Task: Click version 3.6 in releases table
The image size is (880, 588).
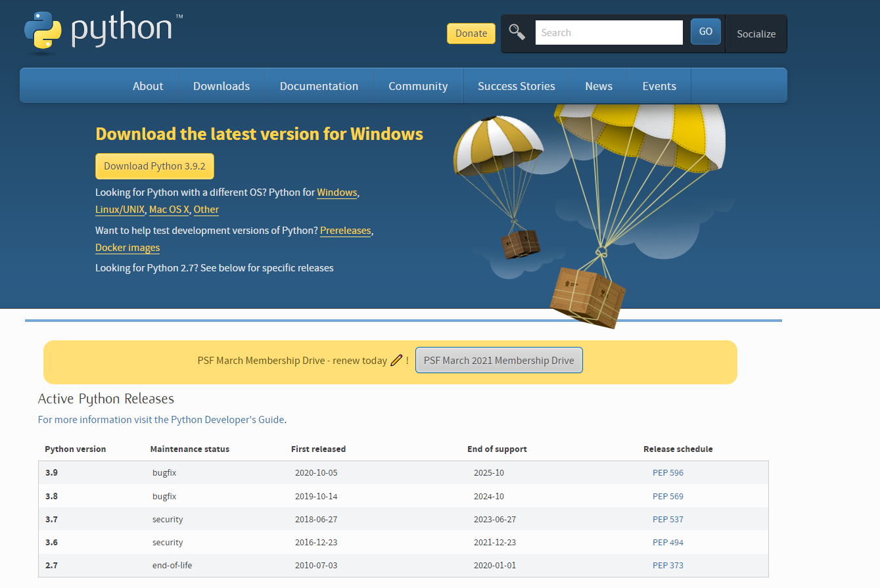Action: pyautogui.click(x=51, y=543)
